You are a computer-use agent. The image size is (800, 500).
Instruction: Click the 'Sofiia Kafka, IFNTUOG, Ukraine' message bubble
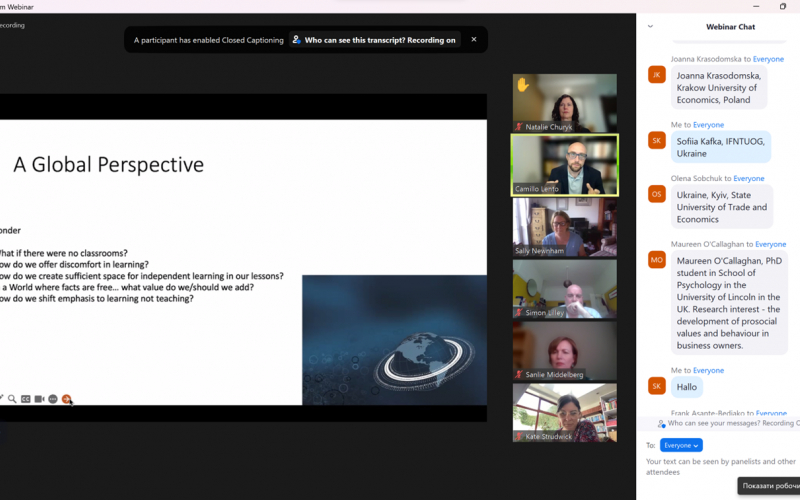[720, 147]
